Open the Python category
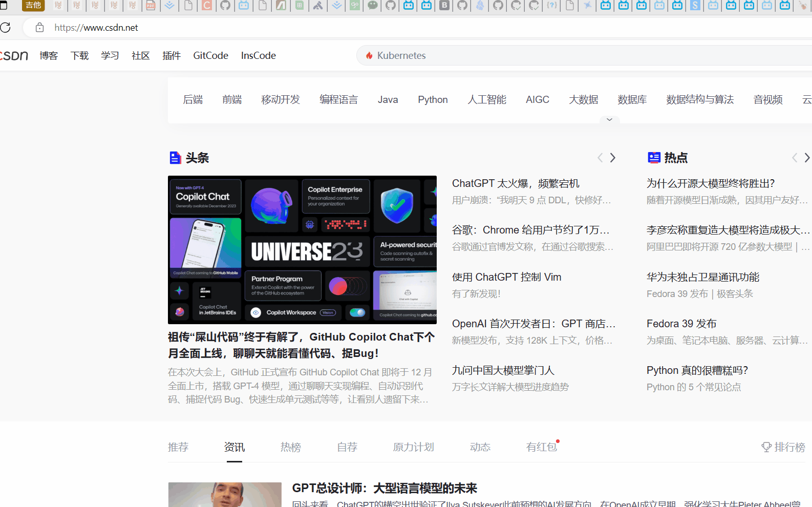Viewport: 812px width, 507px height. coord(433,99)
